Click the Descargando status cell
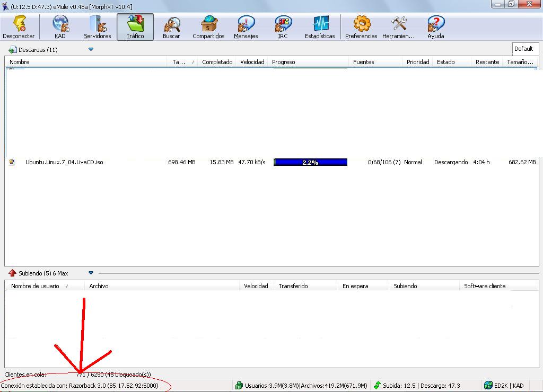Image resolution: width=543 pixels, height=392 pixels. pos(451,162)
